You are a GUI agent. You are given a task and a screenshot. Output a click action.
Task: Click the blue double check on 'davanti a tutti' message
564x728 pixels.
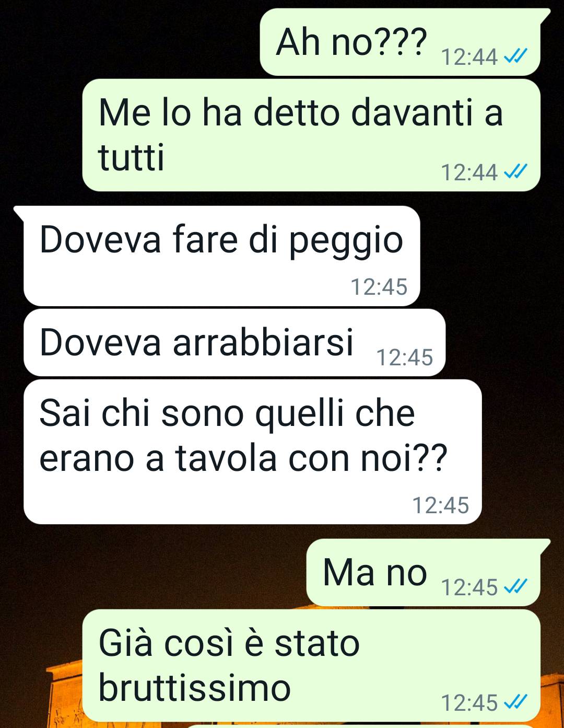tap(515, 171)
